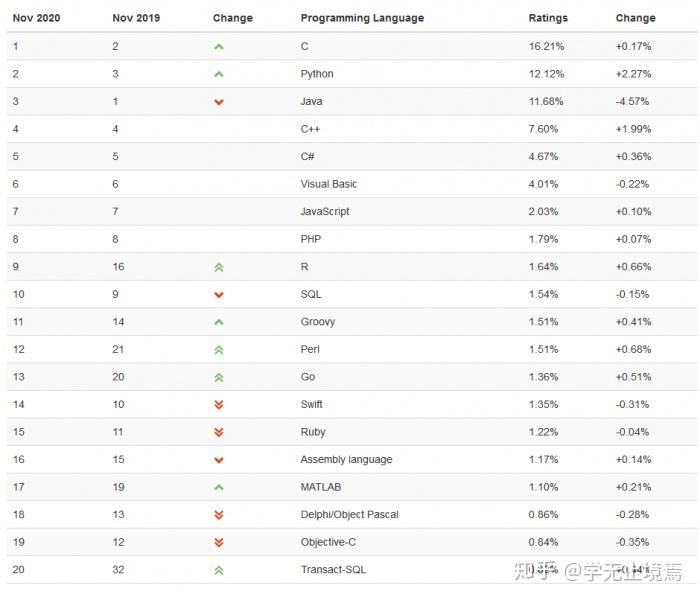Click the Nov 2020 column header
Viewport: 700px width, 600px height.
click(36, 18)
